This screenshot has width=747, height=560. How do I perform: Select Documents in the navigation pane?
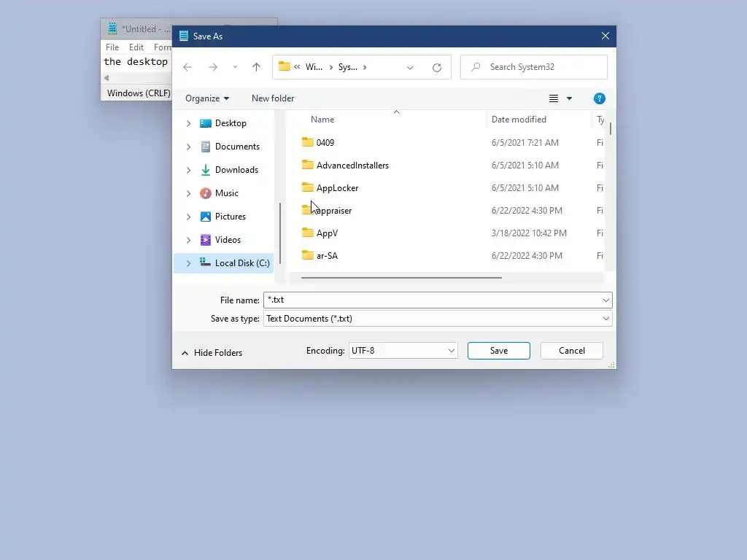pos(237,147)
